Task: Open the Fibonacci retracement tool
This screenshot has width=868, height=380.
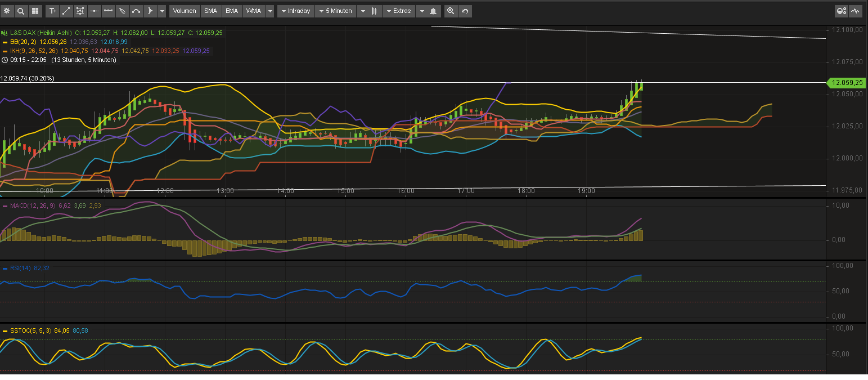Action: pyautogui.click(x=80, y=11)
